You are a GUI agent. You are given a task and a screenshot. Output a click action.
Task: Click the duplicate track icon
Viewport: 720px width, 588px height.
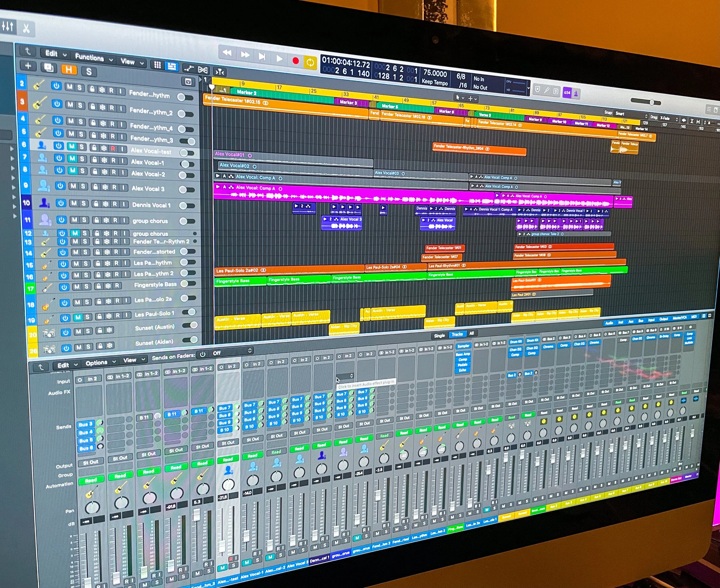[49, 68]
